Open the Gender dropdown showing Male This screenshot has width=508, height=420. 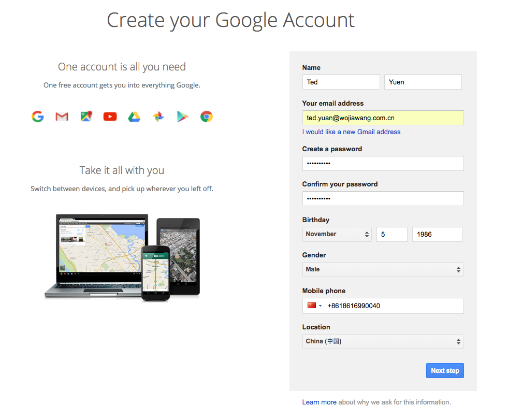(383, 269)
